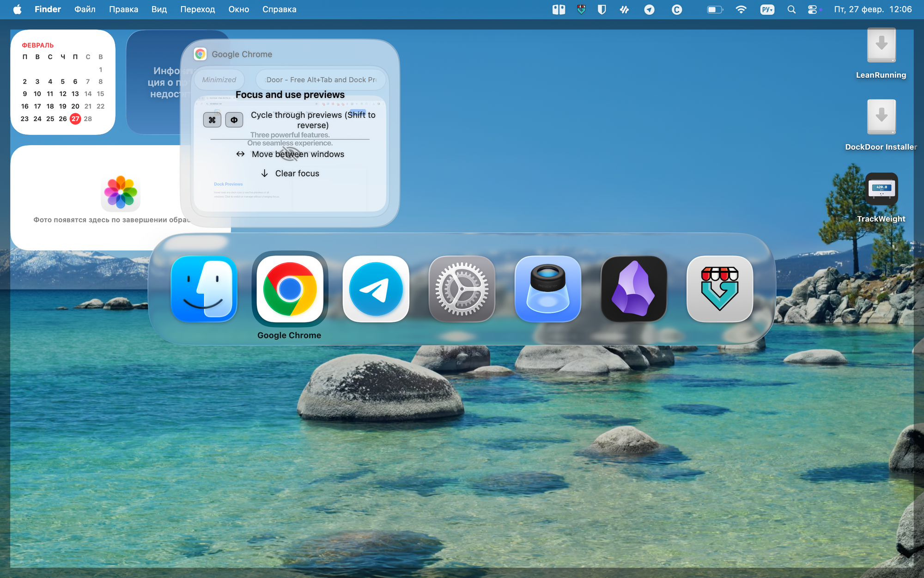Screen dimensions: 924x578
Task: Open the Переход menu
Action: [x=197, y=10]
